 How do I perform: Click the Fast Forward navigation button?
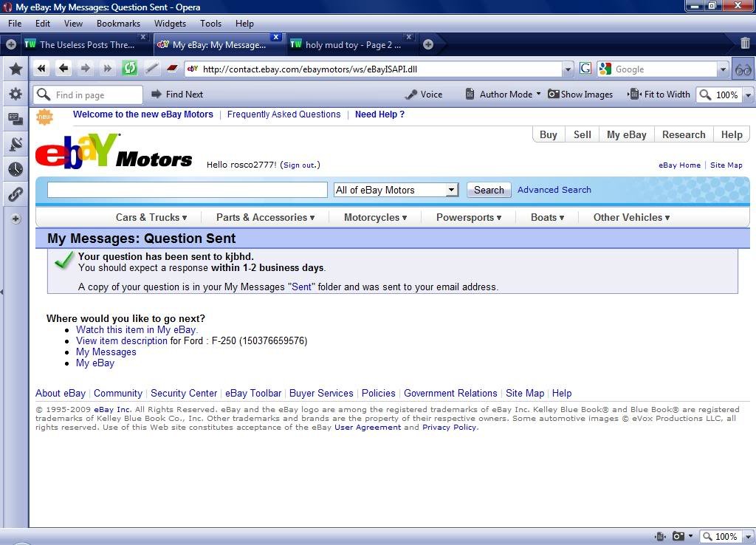pos(108,69)
